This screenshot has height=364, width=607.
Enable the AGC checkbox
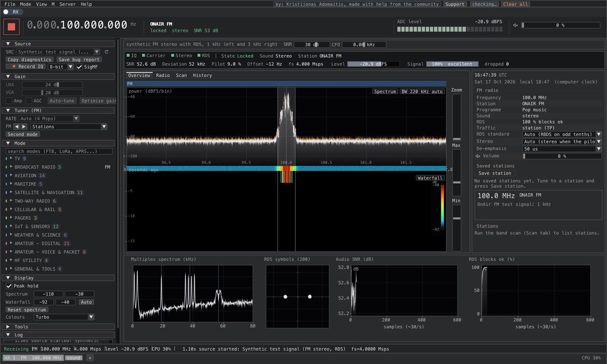point(29,101)
